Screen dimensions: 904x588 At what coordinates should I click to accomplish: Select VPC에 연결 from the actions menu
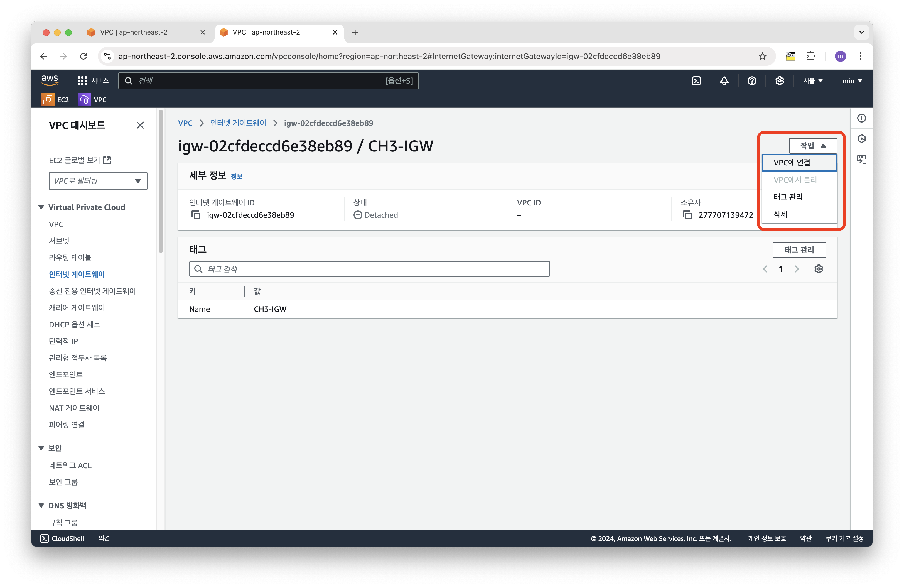[792, 163]
